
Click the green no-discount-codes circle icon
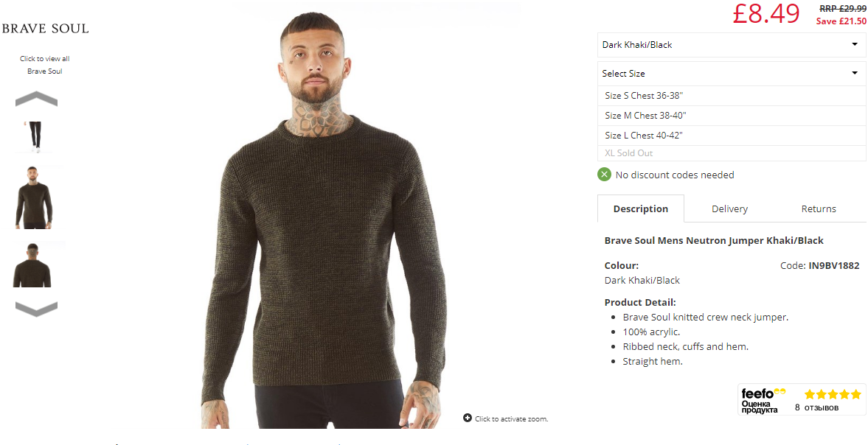pos(604,175)
